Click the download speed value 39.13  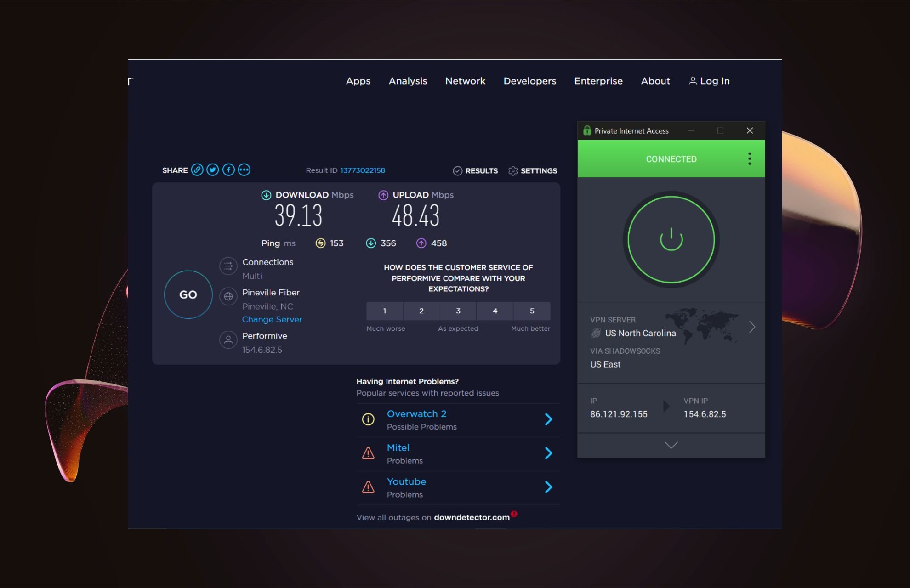point(299,215)
